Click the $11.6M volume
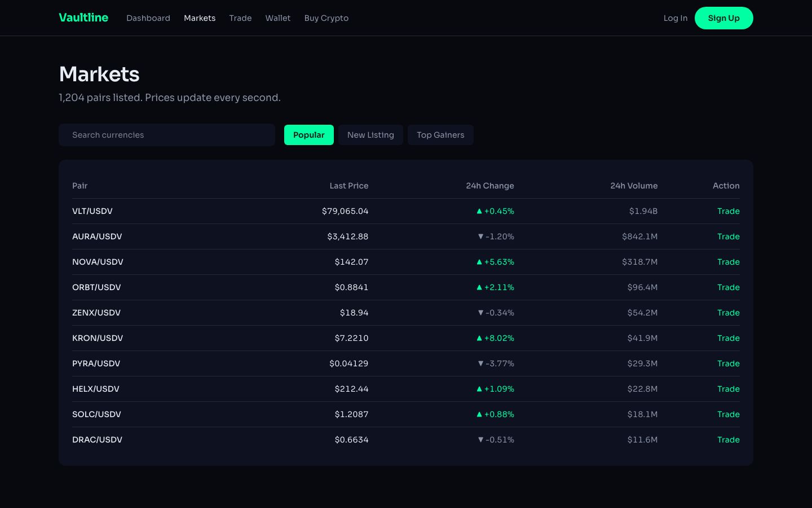Viewport: 812px width, 508px height. tap(642, 440)
